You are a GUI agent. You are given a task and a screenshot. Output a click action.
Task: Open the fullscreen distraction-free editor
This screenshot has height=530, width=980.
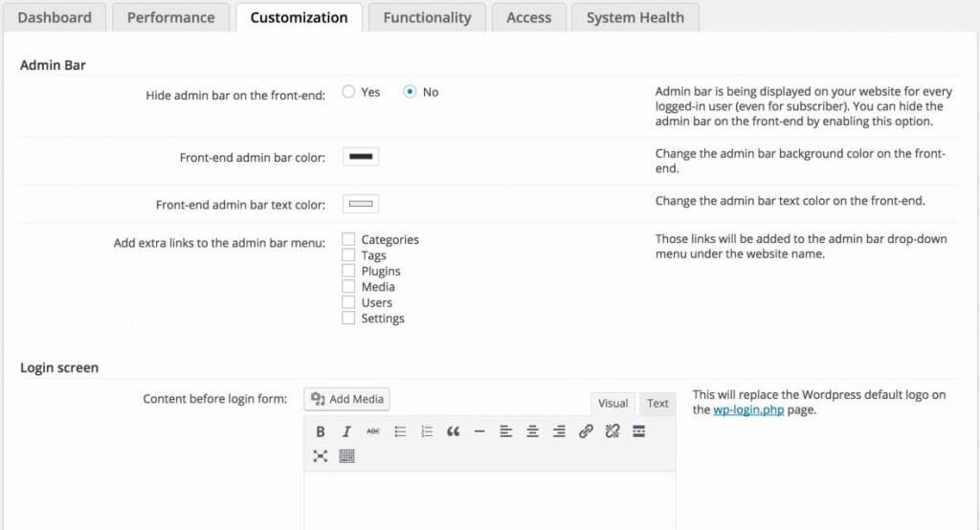321,456
